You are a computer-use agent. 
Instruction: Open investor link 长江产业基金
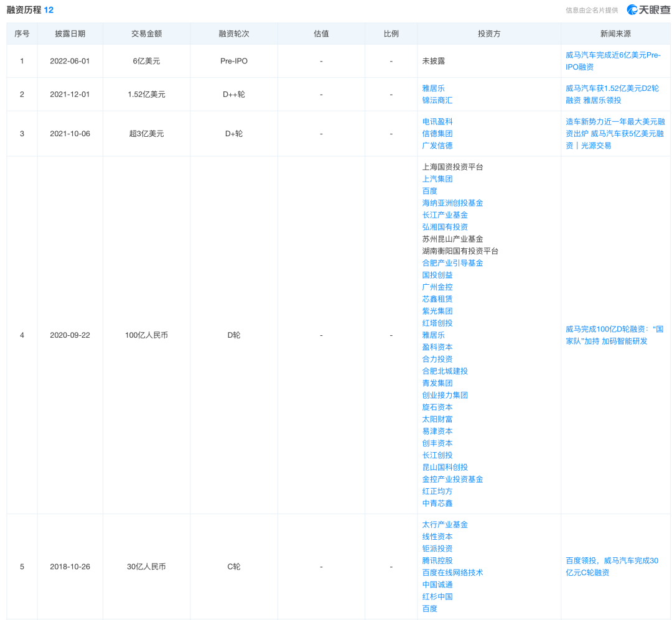[445, 215]
